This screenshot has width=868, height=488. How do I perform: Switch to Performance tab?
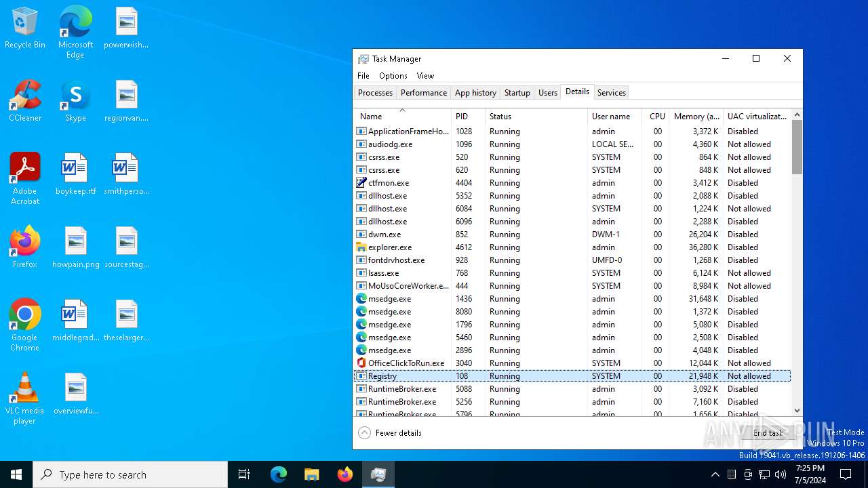(424, 93)
